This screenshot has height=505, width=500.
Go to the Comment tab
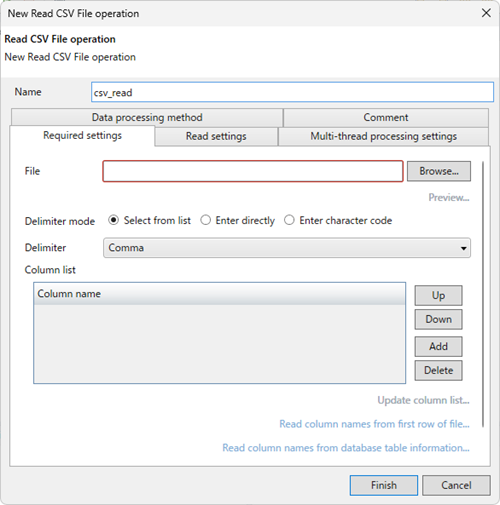pyautogui.click(x=386, y=117)
